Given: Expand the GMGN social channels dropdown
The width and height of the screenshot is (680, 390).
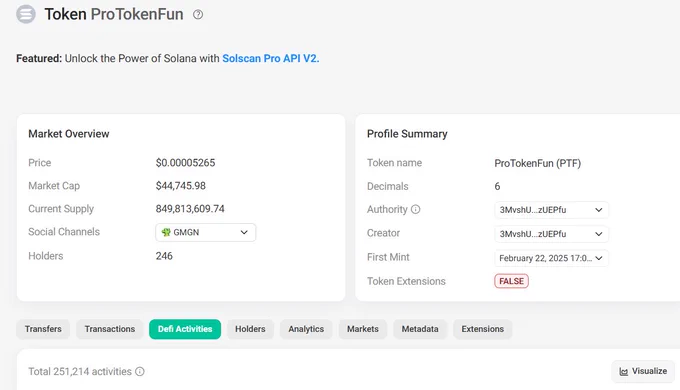Looking at the screenshot, I should pos(206,233).
